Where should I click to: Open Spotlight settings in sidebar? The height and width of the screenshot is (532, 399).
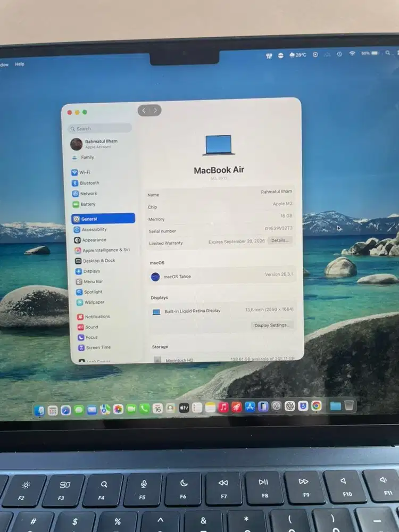(89, 292)
